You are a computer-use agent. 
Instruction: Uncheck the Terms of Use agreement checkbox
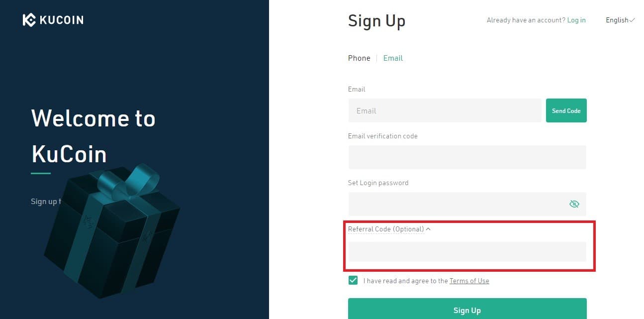(x=353, y=280)
